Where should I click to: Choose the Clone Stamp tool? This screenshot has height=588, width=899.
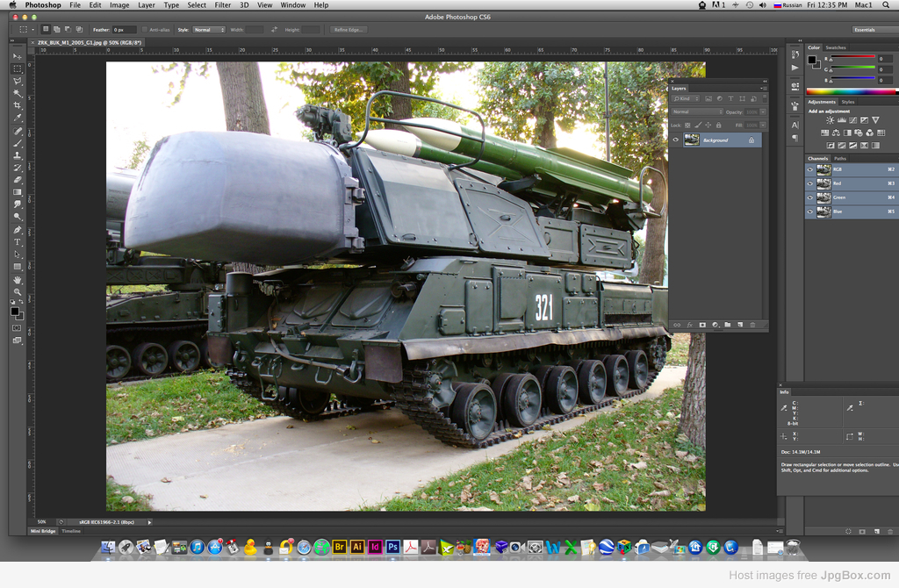(17, 154)
